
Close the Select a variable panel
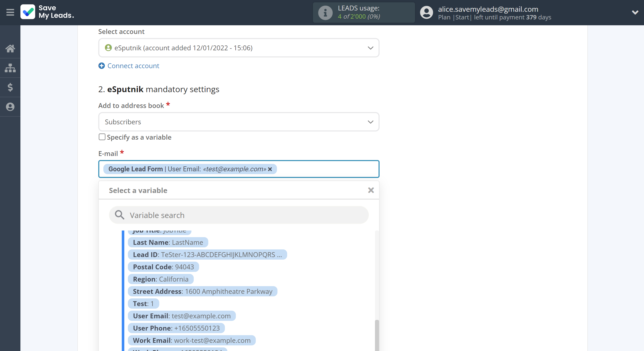(371, 190)
